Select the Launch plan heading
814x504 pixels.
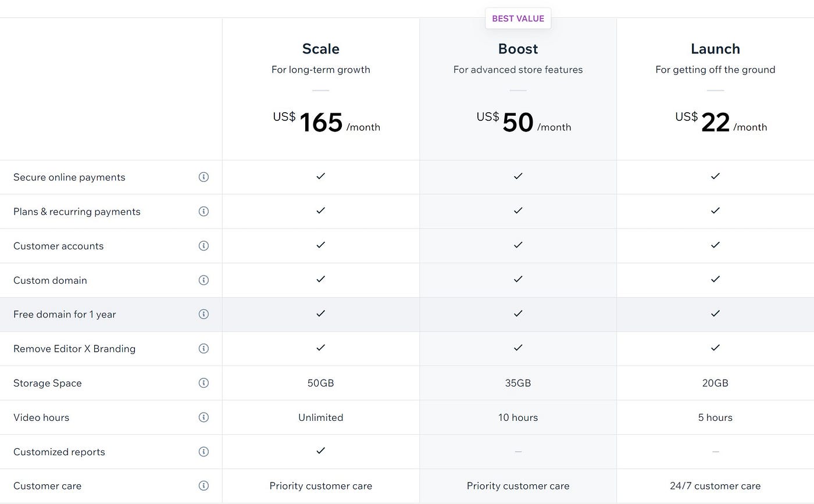715,49
